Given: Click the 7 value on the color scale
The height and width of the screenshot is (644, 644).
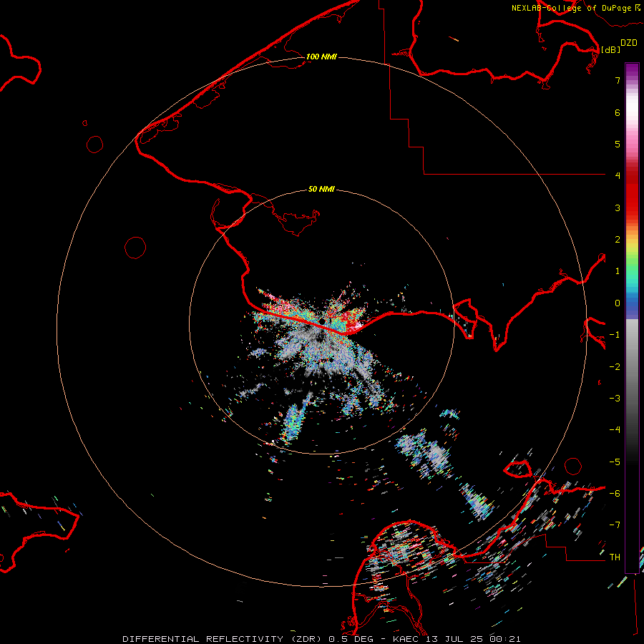Looking at the screenshot, I should (x=618, y=80).
